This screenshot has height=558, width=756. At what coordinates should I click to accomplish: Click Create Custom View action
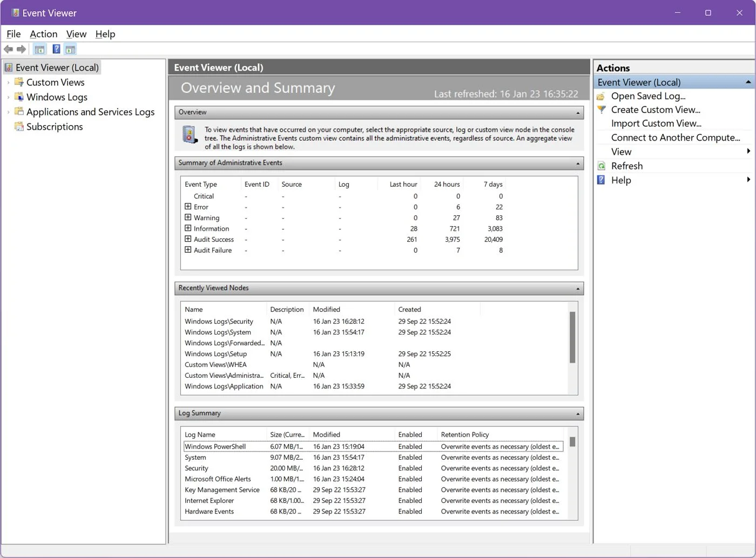656,110
